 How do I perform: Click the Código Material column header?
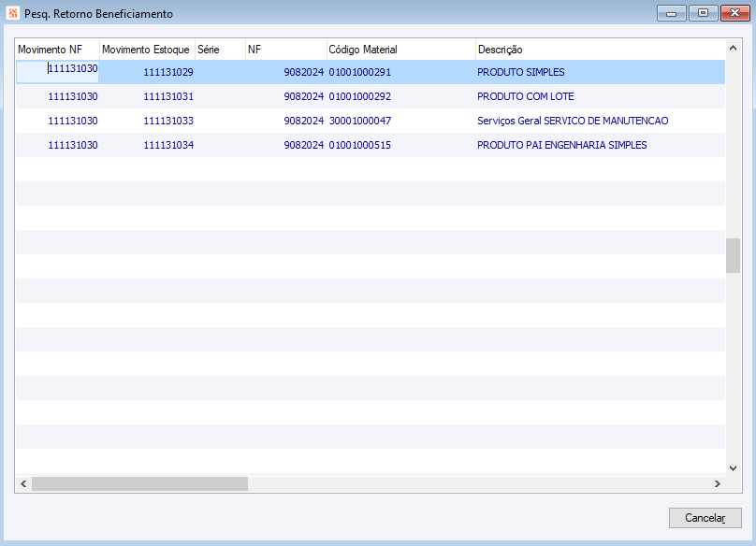point(400,50)
